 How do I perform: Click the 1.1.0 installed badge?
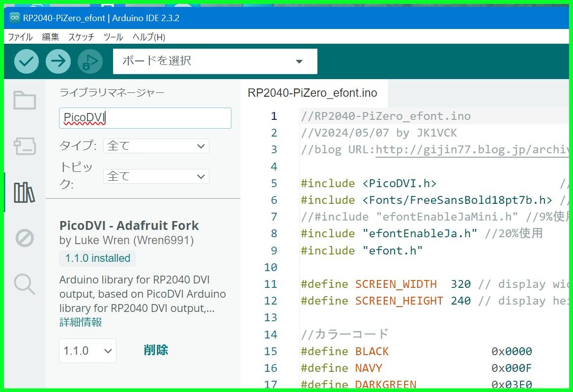pyautogui.click(x=98, y=258)
